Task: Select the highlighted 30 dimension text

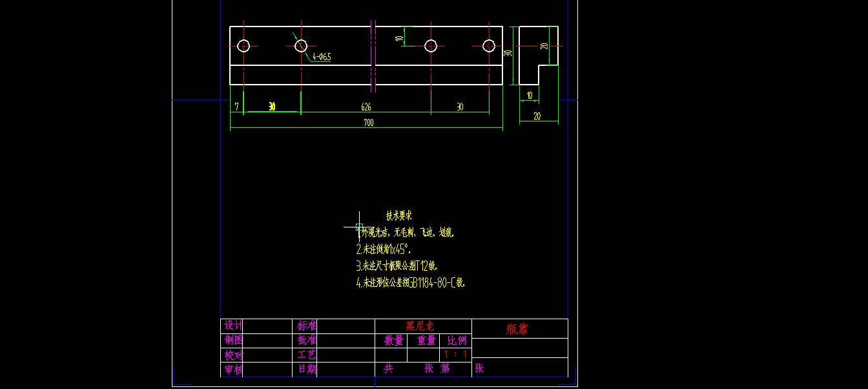Action: (271, 107)
